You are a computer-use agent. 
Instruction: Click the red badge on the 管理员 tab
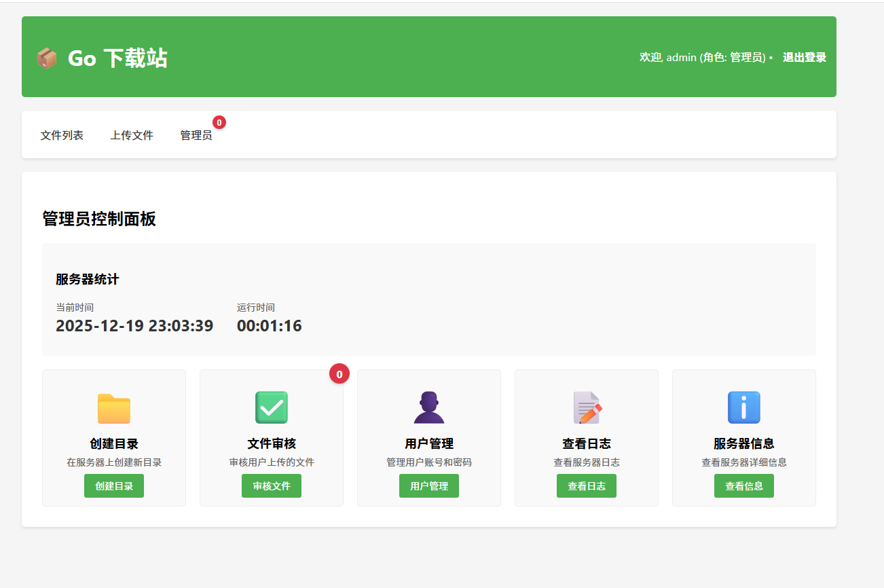pos(219,122)
